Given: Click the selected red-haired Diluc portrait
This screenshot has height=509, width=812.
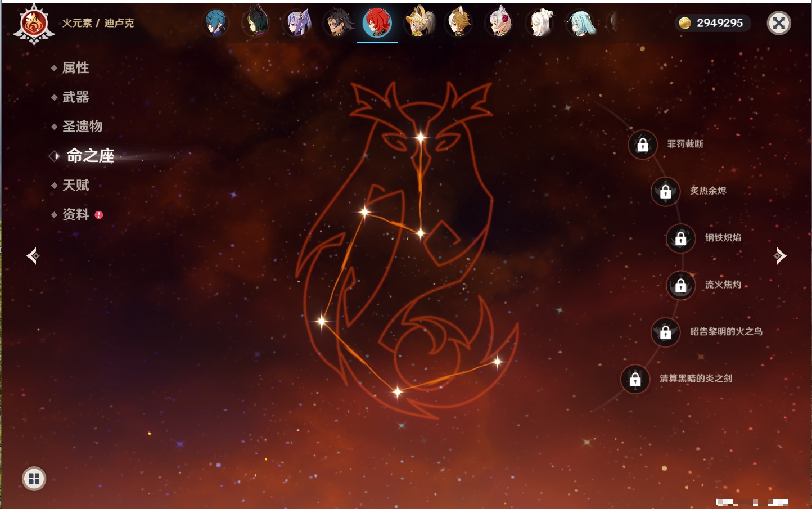Looking at the screenshot, I should tap(377, 24).
